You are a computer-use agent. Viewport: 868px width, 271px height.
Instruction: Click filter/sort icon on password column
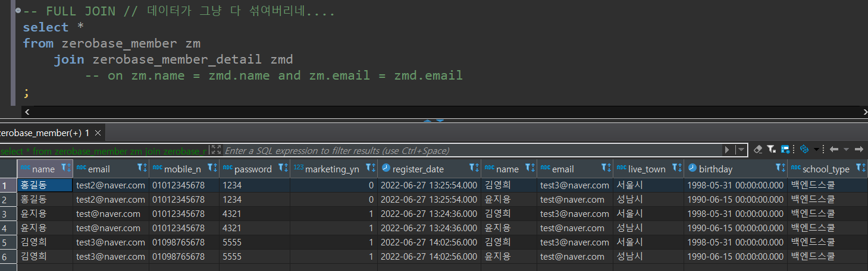click(x=283, y=169)
